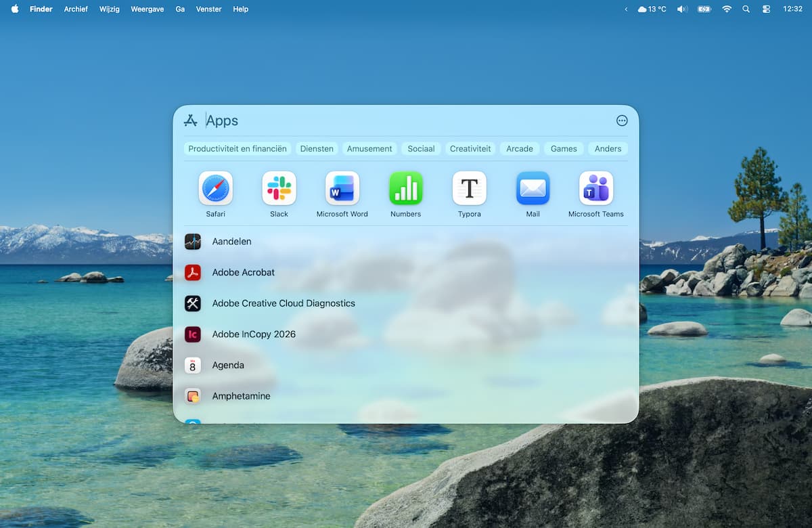Expand hidden menu bar items chevron
This screenshot has width=812, height=528.
pos(626,9)
